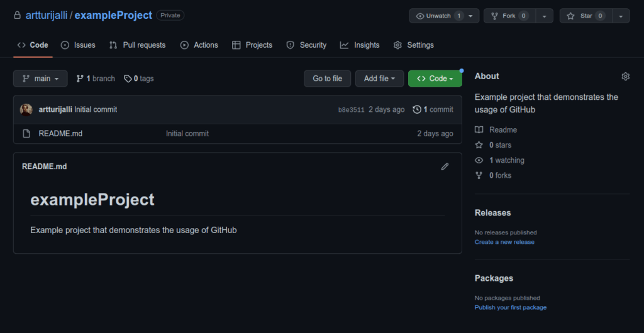The height and width of the screenshot is (333, 644).
Task: Open the exampleProject repository link
Action: 113,16
